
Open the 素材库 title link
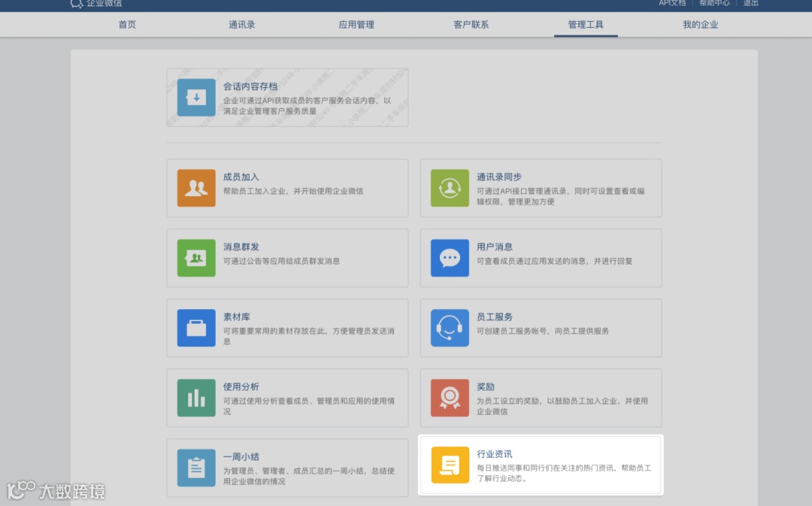[237, 317]
